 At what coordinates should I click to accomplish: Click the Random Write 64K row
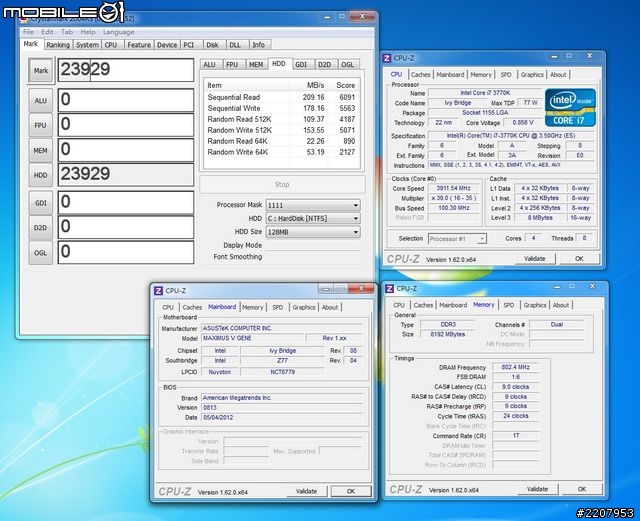281,152
